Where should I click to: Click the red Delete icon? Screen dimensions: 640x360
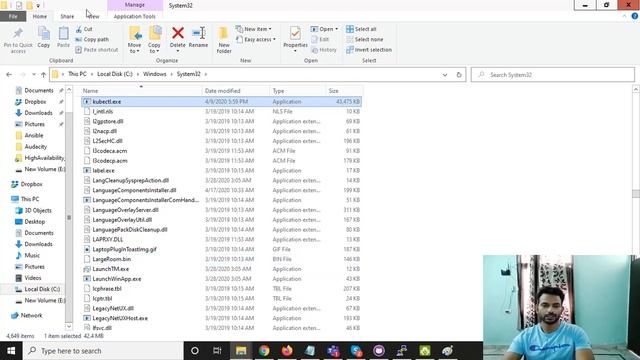tap(178, 33)
